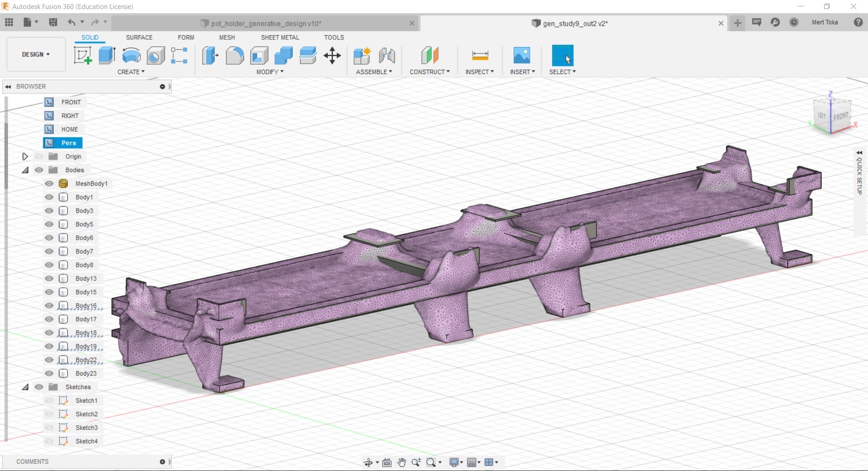Open the Mert Toka account menu
Viewport: 868px width, 471px height.
pos(825,22)
